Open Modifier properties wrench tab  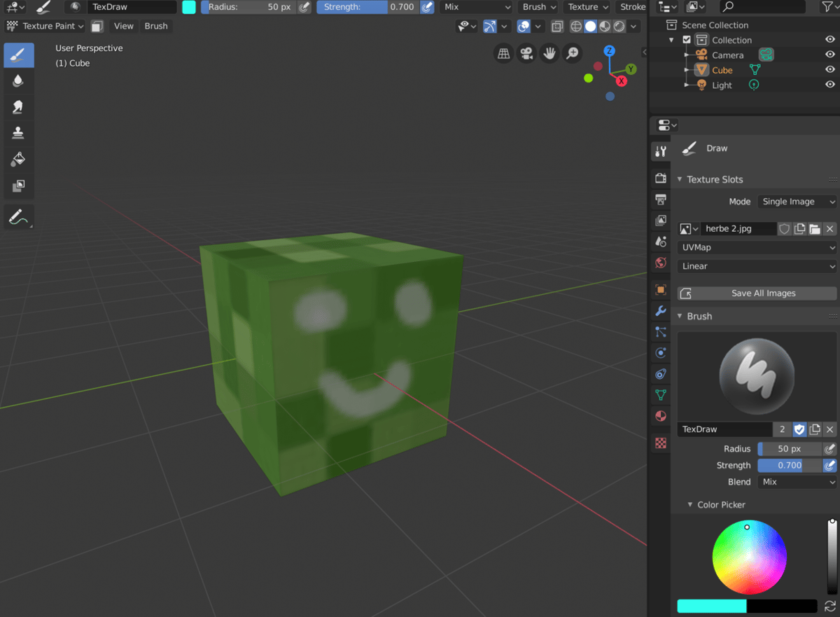(660, 311)
